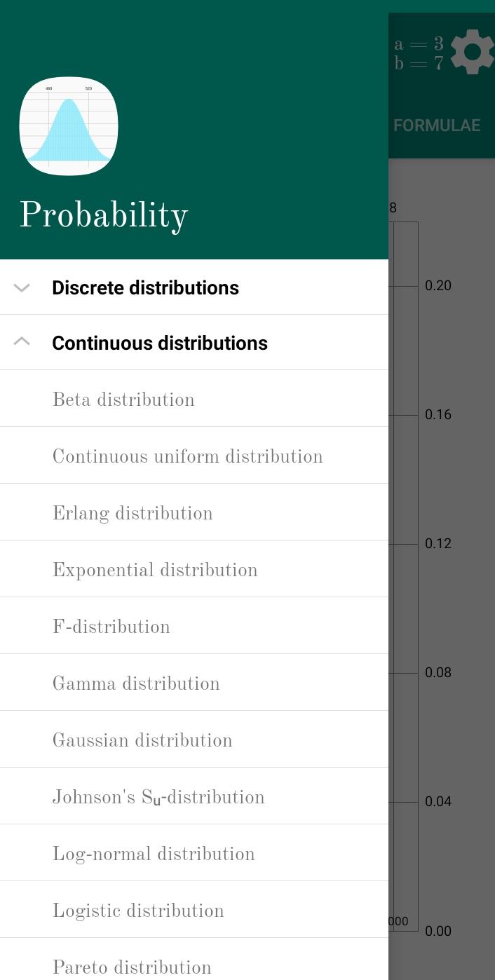Tap the Continuous distributions heading
Image resolution: width=495 pixels, height=980 pixels.
160,343
